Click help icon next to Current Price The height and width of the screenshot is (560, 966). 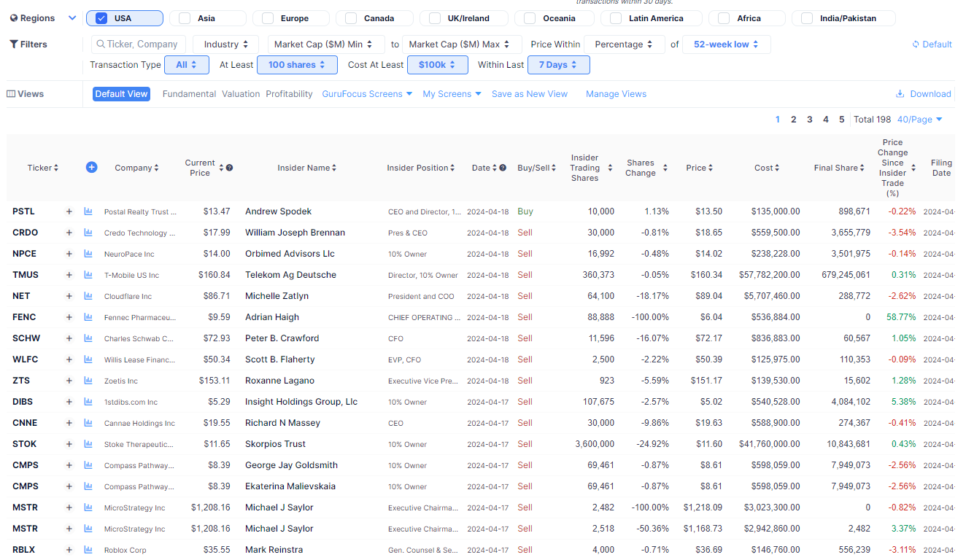(x=229, y=168)
